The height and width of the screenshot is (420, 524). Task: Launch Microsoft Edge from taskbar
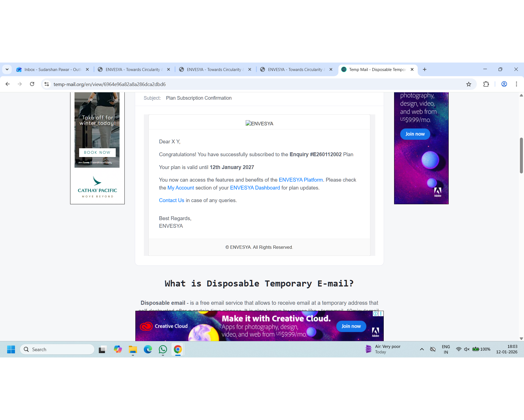(x=148, y=349)
